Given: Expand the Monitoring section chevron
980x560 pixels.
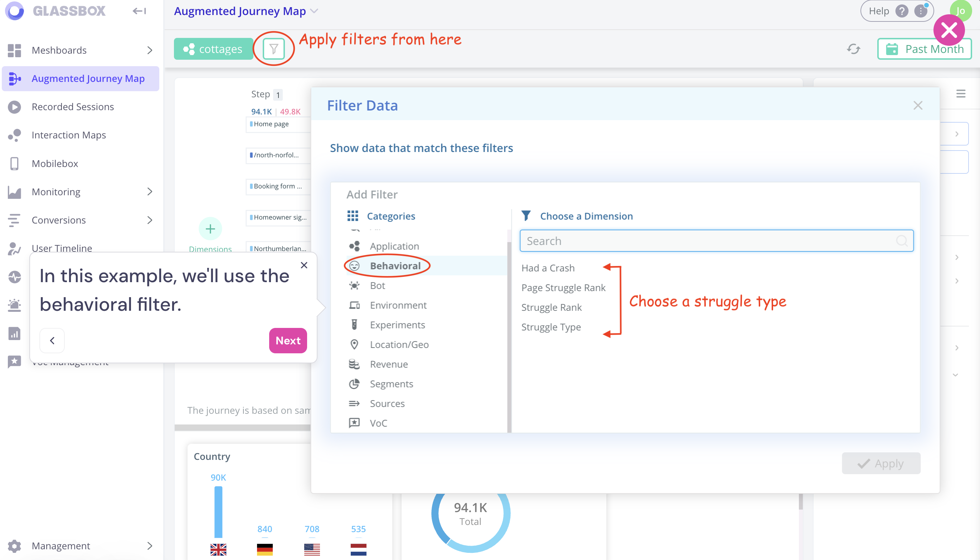Looking at the screenshot, I should [150, 192].
